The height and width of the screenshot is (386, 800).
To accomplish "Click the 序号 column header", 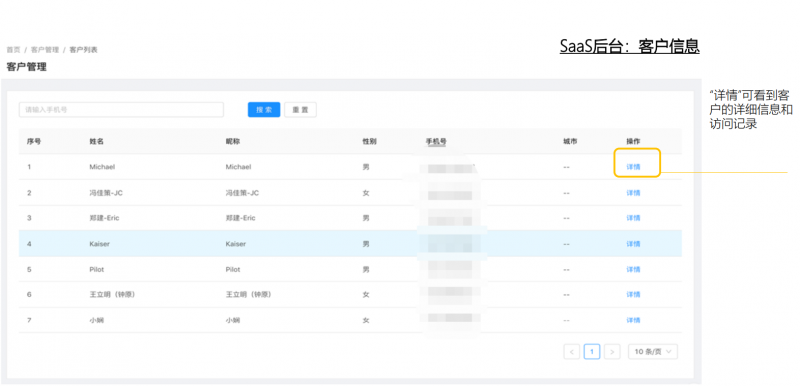I will [34, 141].
